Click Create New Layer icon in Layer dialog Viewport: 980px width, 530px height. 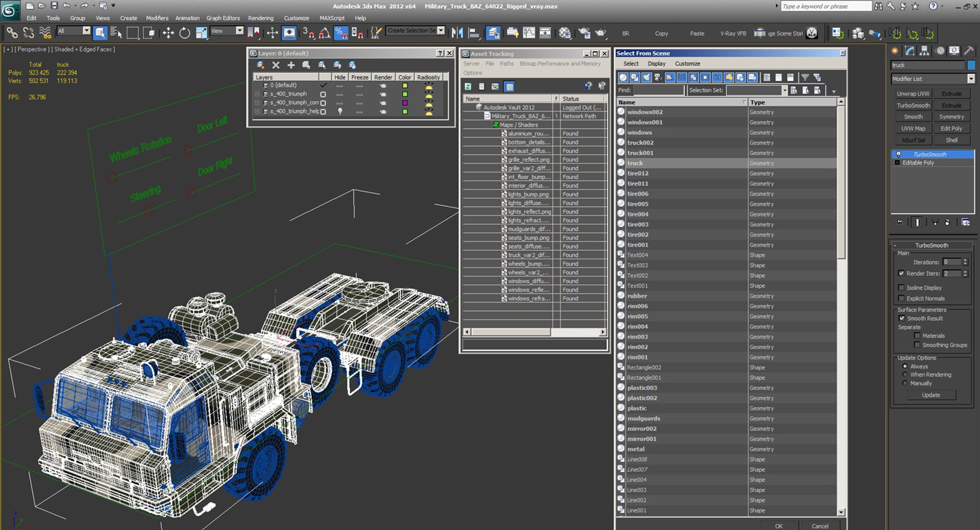coord(260,65)
